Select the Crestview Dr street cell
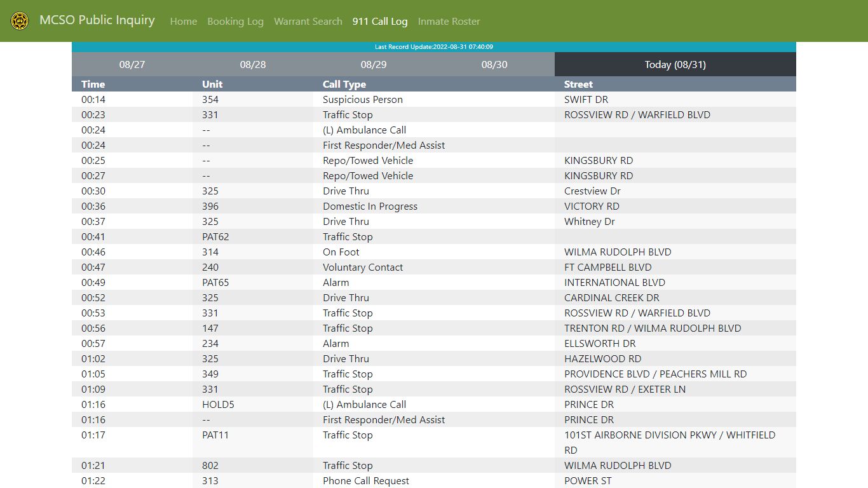 tap(675, 191)
